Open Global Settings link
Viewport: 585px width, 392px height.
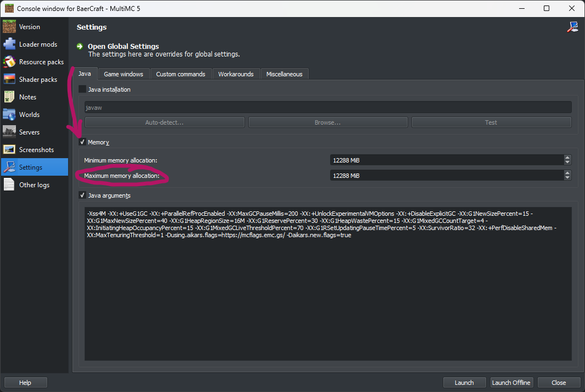[x=123, y=46]
